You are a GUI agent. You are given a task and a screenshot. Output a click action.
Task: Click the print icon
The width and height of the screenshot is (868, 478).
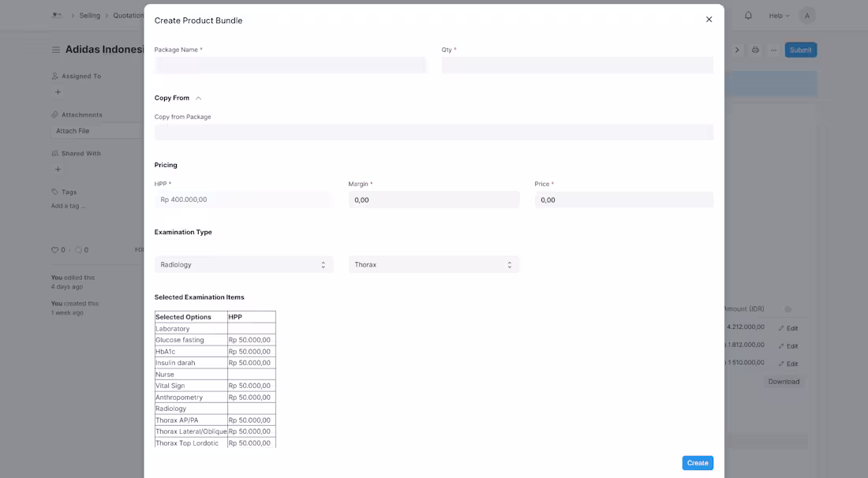(754, 50)
